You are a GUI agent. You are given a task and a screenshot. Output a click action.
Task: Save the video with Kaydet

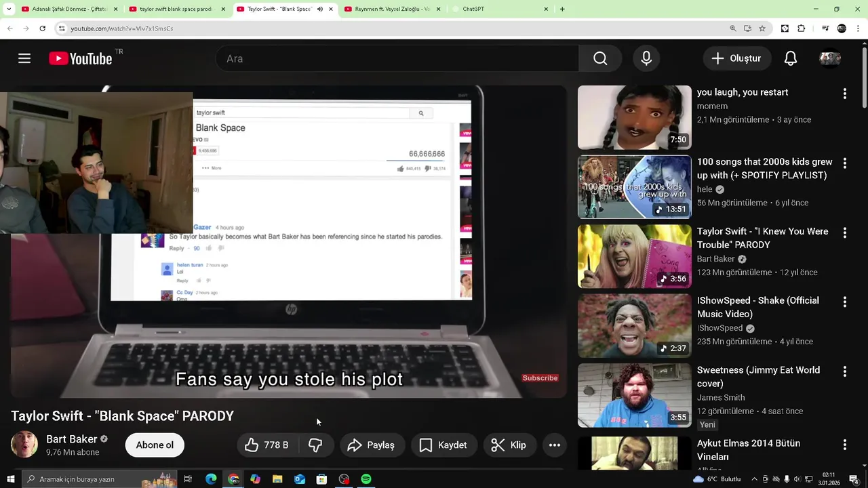[443, 445]
